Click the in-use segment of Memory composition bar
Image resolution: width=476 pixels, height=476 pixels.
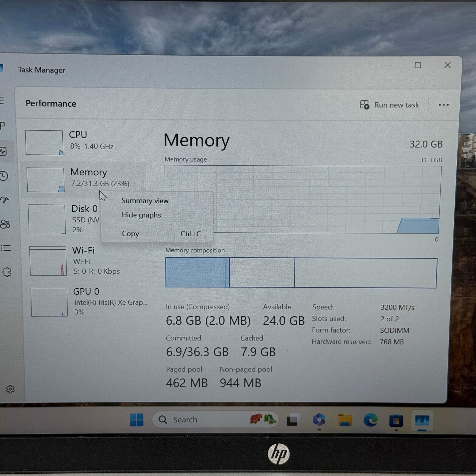tap(196, 273)
